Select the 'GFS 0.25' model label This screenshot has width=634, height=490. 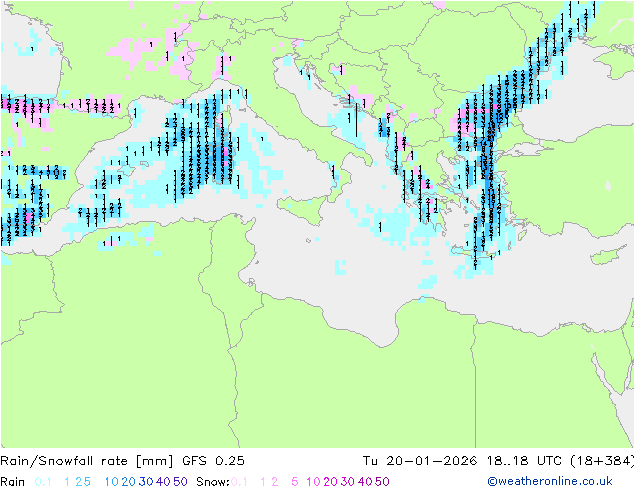click(213, 461)
